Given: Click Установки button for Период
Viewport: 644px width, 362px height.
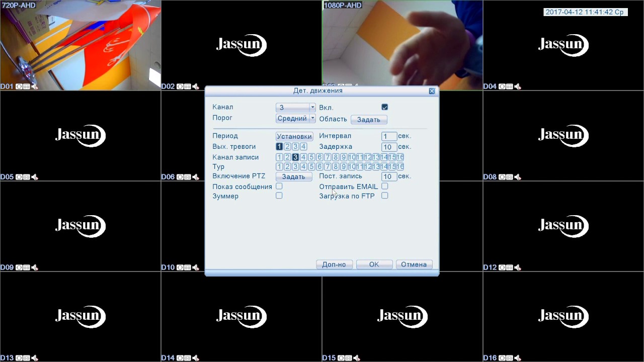Looking at the screenshot, I should click(294, 136).
